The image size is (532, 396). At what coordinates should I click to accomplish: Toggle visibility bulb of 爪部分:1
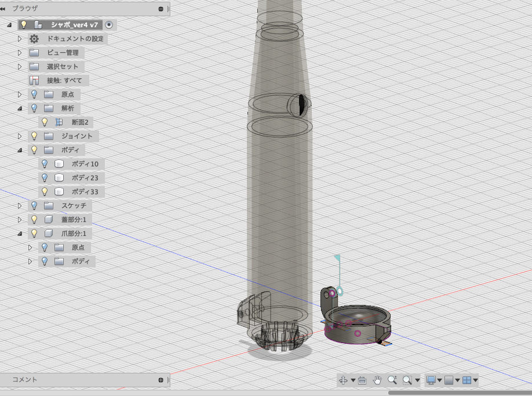tap(34, 233)
